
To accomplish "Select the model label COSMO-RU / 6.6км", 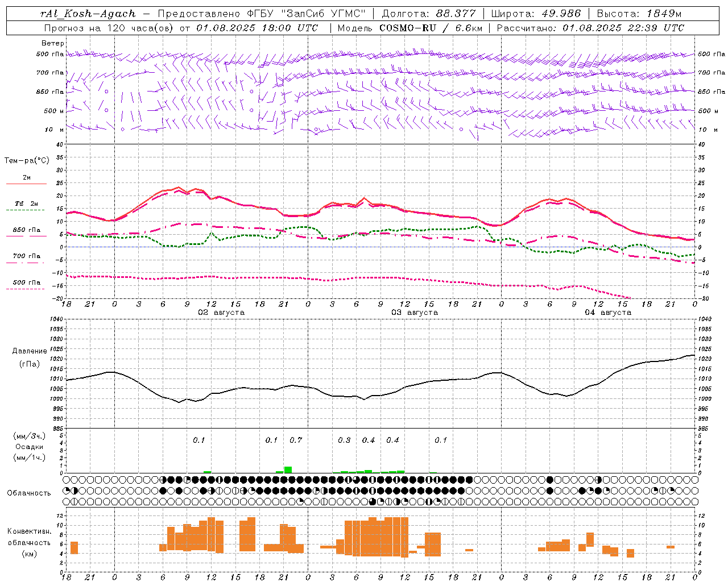I will tap(431, 27).
